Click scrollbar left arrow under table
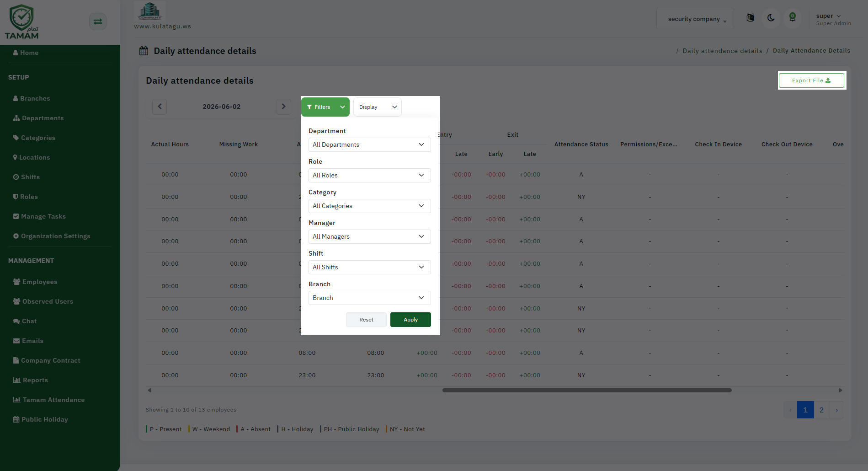 [149, 390]
